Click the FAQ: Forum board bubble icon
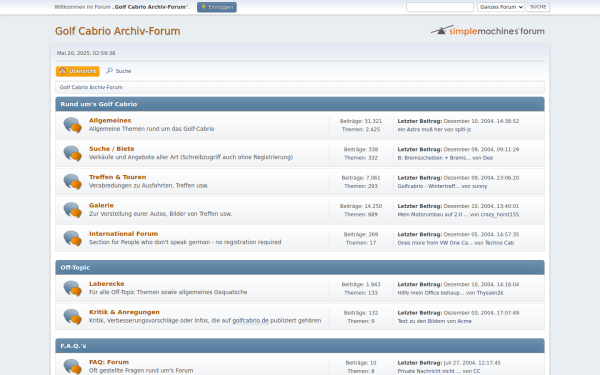Image resolution: width=600 pixels, height=375 pixels. pos(72,366)
